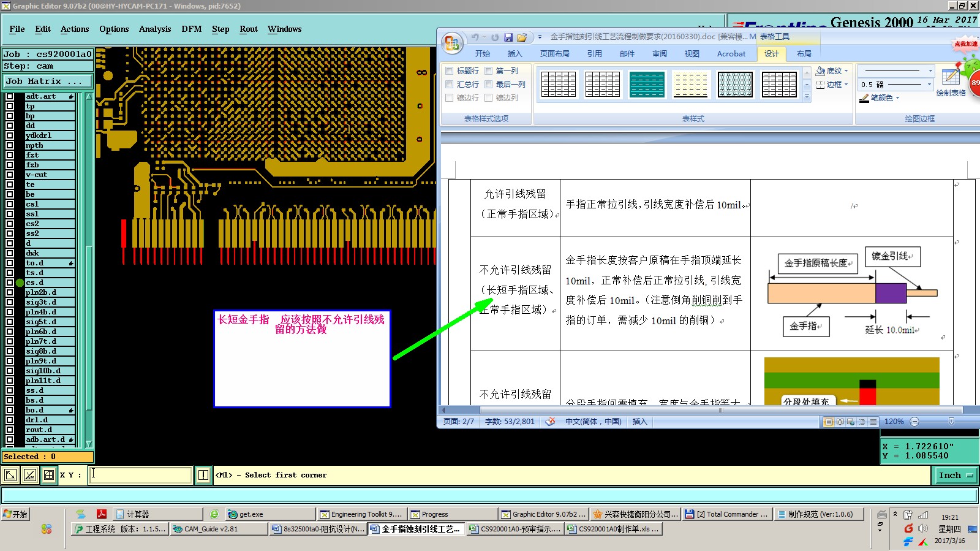Image resolution: width=980 pixels, height=551 pixels.
Task: Click the Total Commander taskbar button
Action: click(726, 514)
